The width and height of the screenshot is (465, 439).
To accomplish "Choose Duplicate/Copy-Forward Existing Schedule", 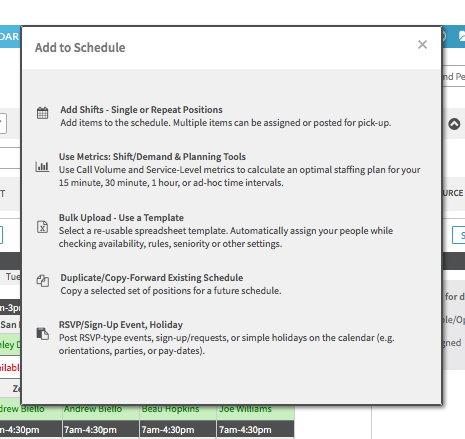I will point(152,278).
